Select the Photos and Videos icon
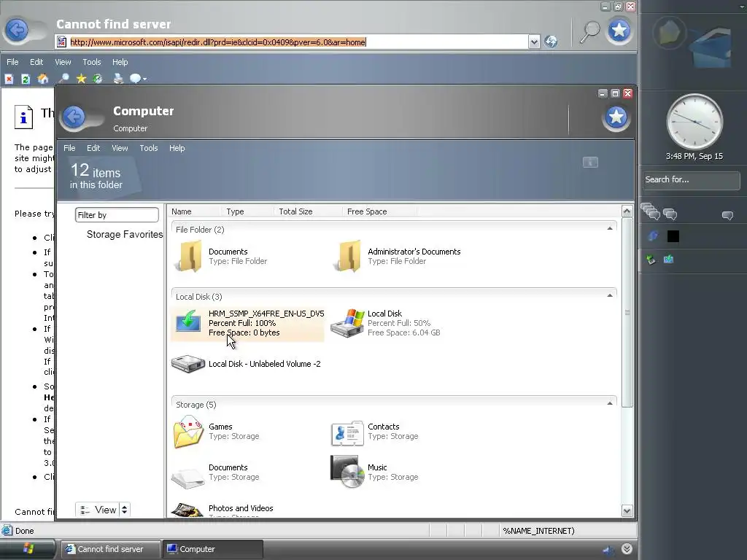Image resolution: width=747 pixels, height=560 pixels. click(x=187, y=510)
